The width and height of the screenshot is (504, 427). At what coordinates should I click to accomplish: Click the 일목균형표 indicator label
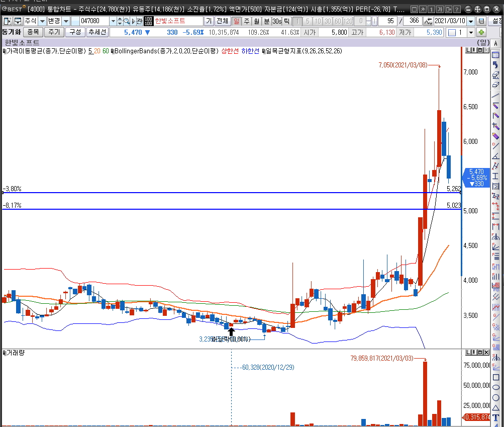(304, 51)
